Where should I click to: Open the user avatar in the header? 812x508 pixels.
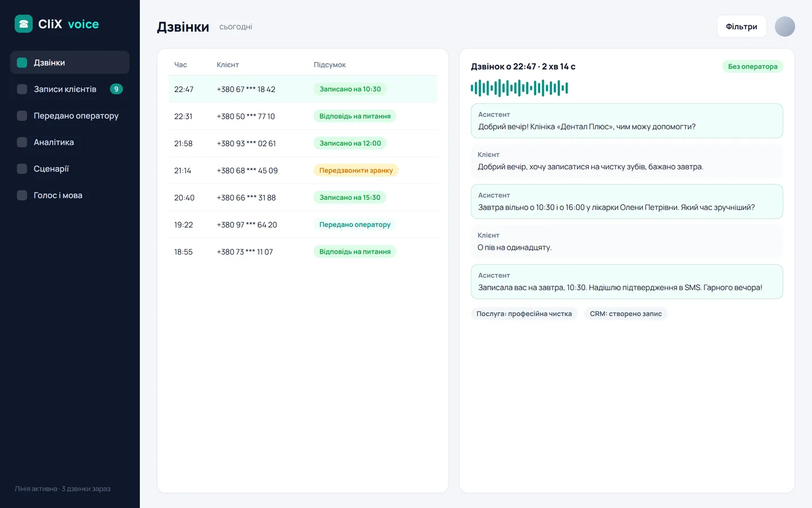[x=785, y=27]
